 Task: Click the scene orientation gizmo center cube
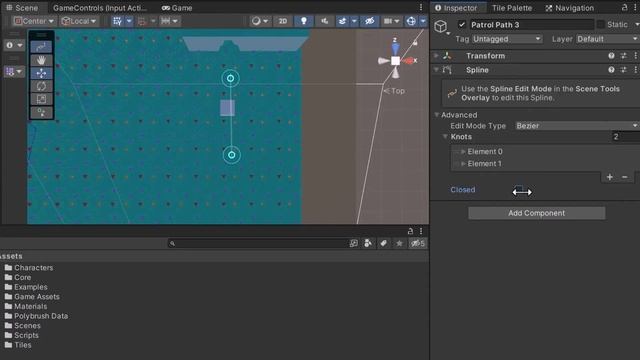point(395,61)
